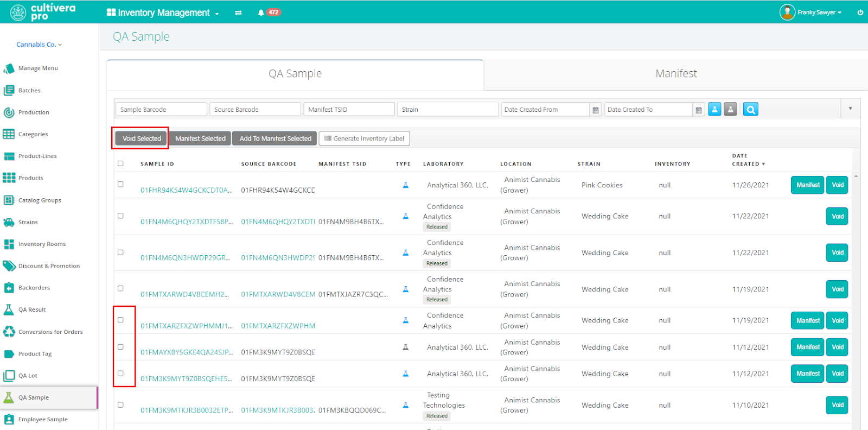The width and height of the screenshot is (868, 430).
Task: Select checkbox for sample 01FMAYX8Y5GKE4QA24SJP
Action: pyautogui.click(x=120, y=347)
